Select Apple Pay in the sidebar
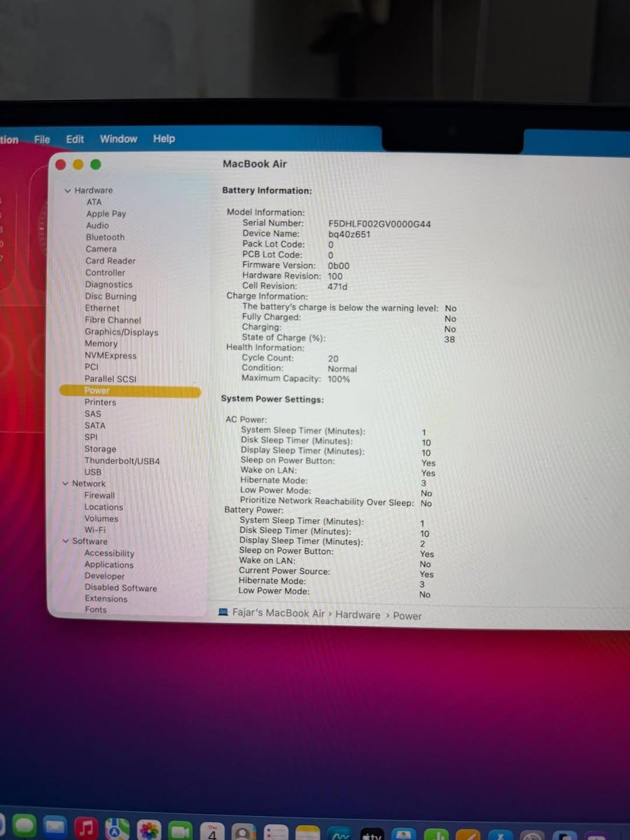Screen dimensions: 630x840 coord(106,214)
